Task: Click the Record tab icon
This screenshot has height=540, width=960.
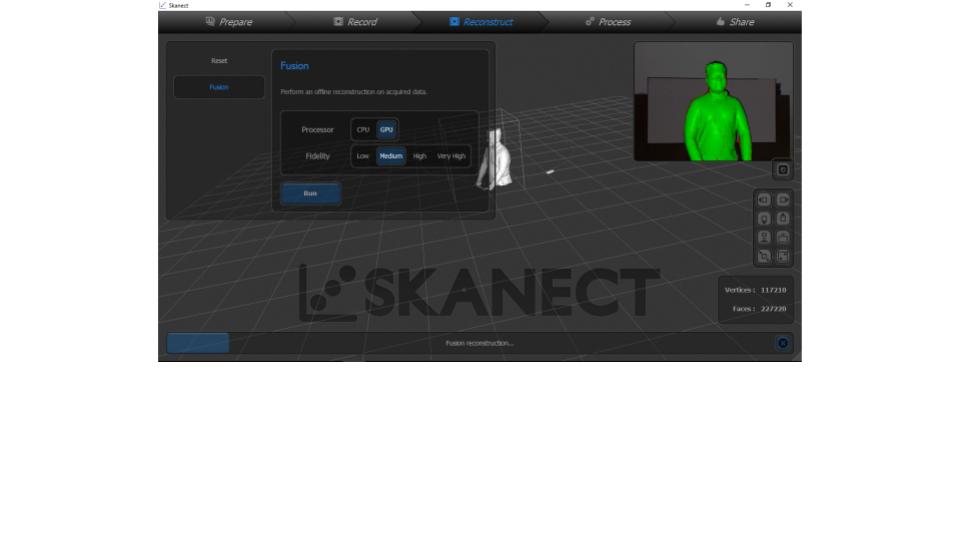Action: 338,21
